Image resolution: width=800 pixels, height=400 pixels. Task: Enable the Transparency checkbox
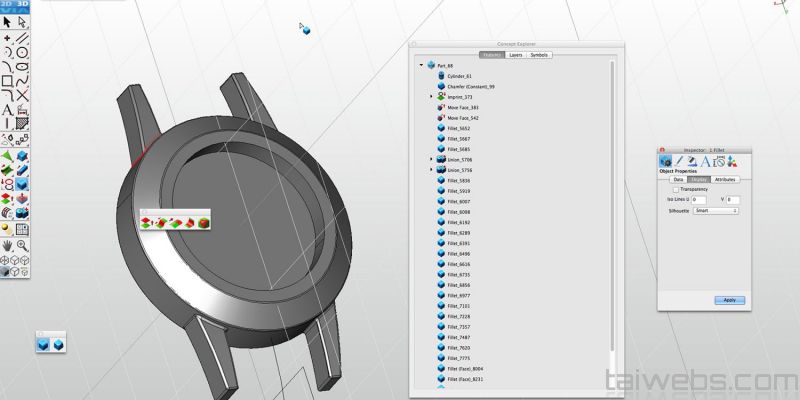[676, 189]
